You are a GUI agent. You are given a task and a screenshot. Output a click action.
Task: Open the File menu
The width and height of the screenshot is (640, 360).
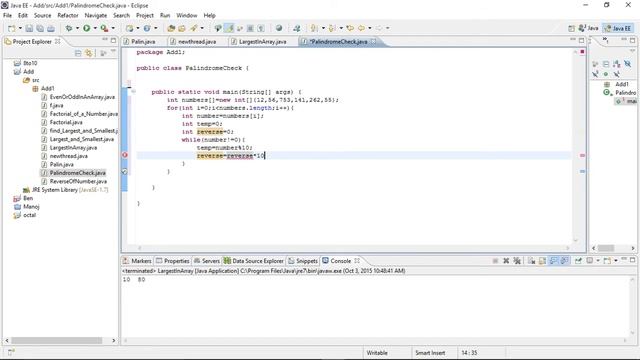pos(7,15)
